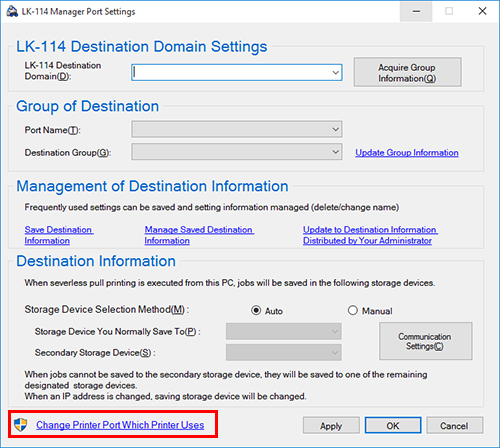The height and width of the screenshot is (448, 500).
Task: Click the UAC shield icon beside Change Printer Port
Action: click(21, 425)
